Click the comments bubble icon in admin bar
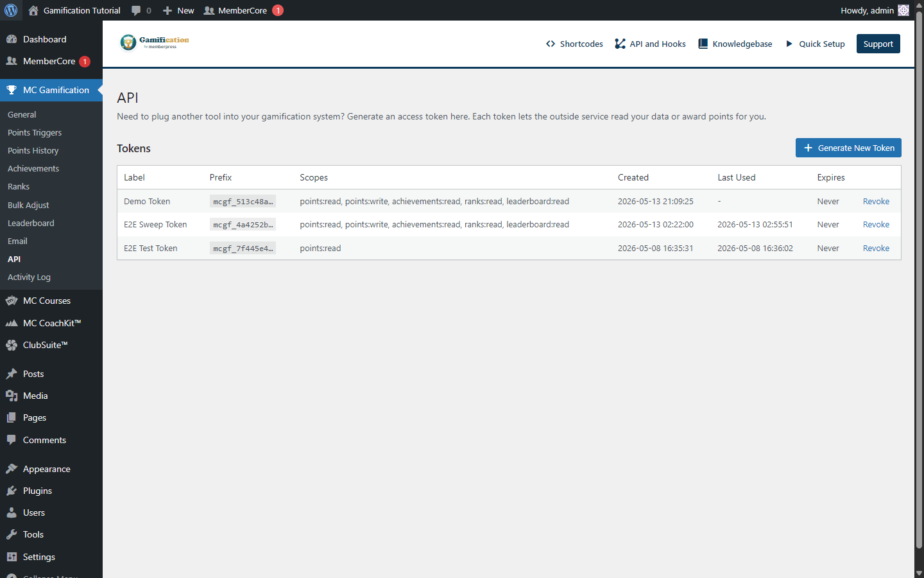Image resolution: width=924 pixels, height=578 pixels. coord(136,10)
